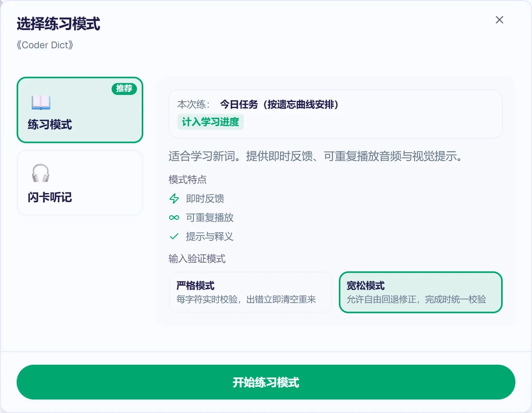Viewport: 532px width, 413px height.
Task: Click the 模式特点 heading
Action: pyautogui.click(x=188, y=180)
